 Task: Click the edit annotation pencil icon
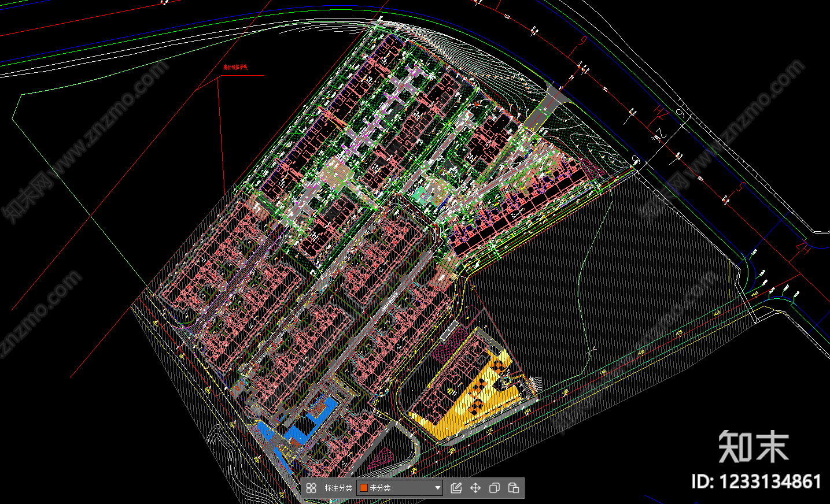click(x=456, y=488)
